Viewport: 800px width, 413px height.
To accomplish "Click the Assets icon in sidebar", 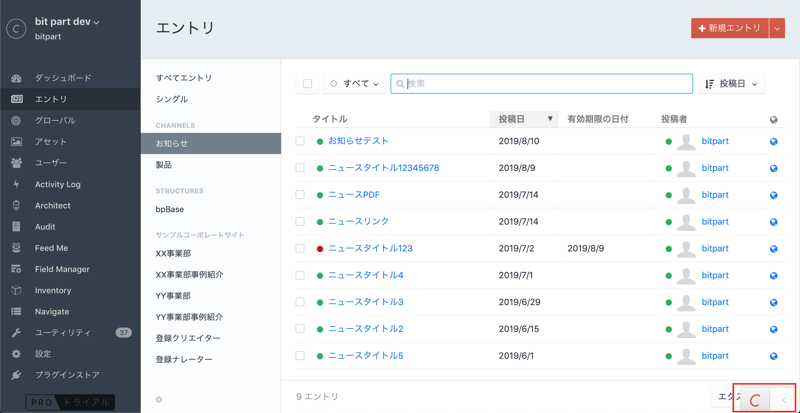I will 16,142.
